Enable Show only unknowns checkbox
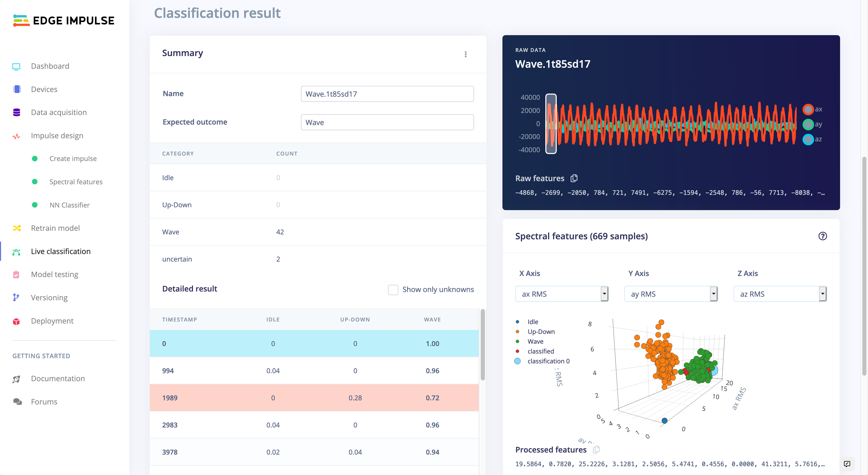The height and width of the screenshot is (475, 868). [393, 290]
